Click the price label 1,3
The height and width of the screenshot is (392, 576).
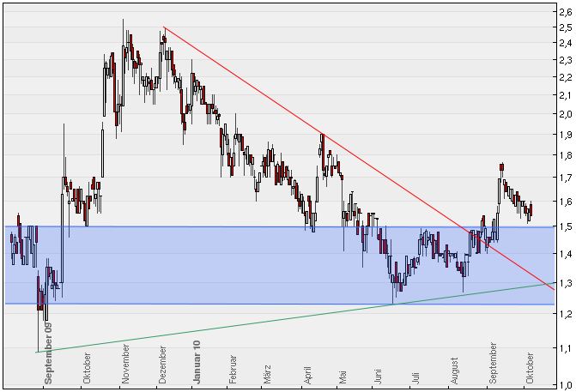point(566,283)
